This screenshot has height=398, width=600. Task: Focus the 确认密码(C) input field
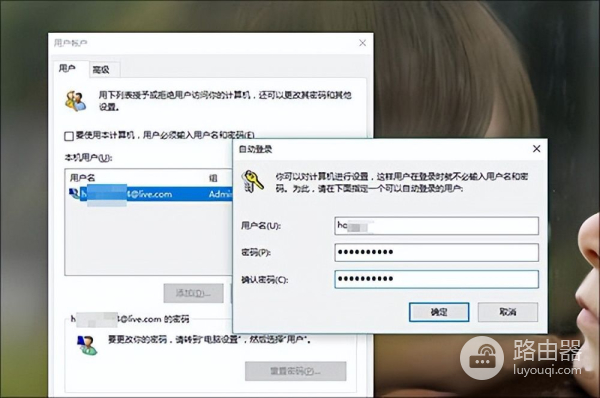click(437, 279)
